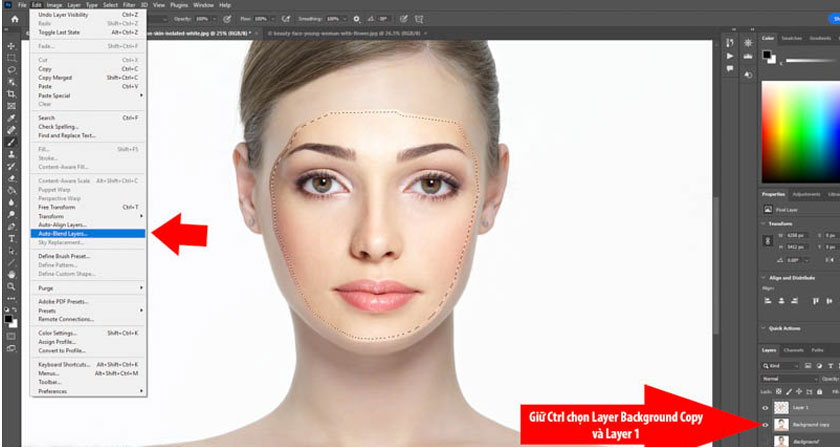Toggle visibility of Layer 1
This screenshot has height=447, width=840.
point(765,408)
